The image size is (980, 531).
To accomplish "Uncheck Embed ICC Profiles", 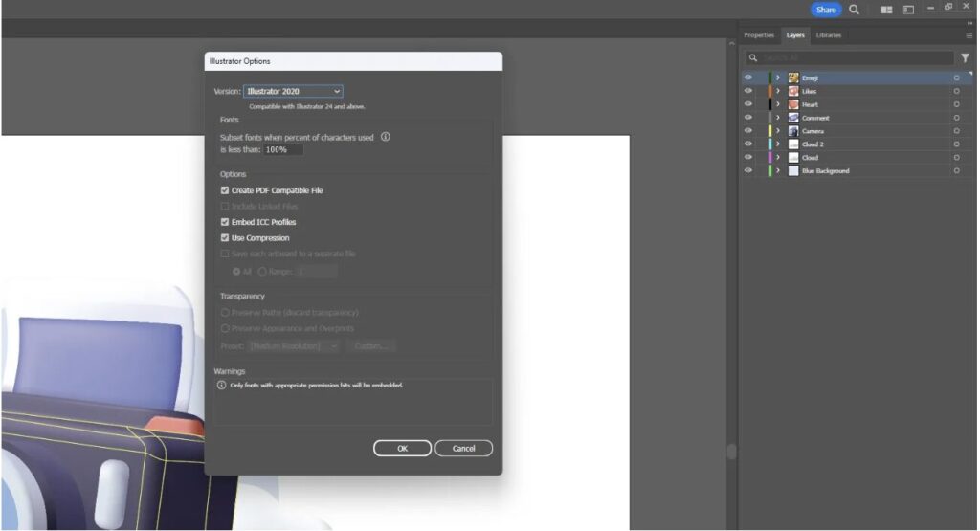I will click(224, 222).
